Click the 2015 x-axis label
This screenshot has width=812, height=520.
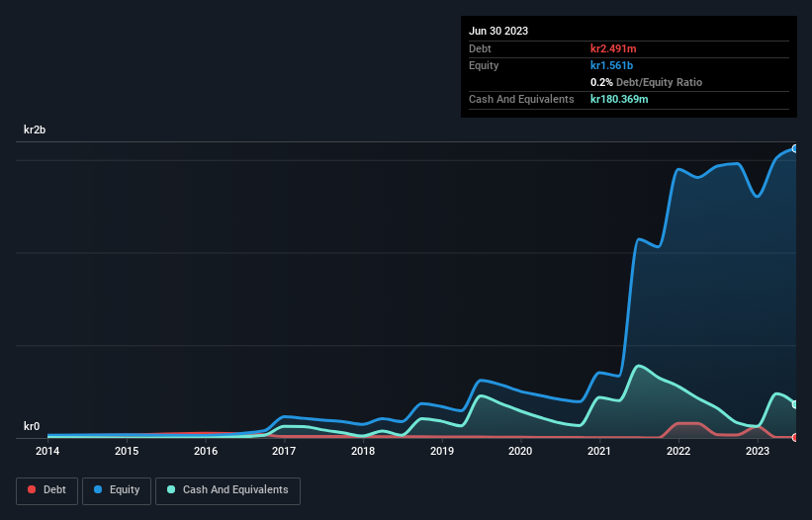127,451
